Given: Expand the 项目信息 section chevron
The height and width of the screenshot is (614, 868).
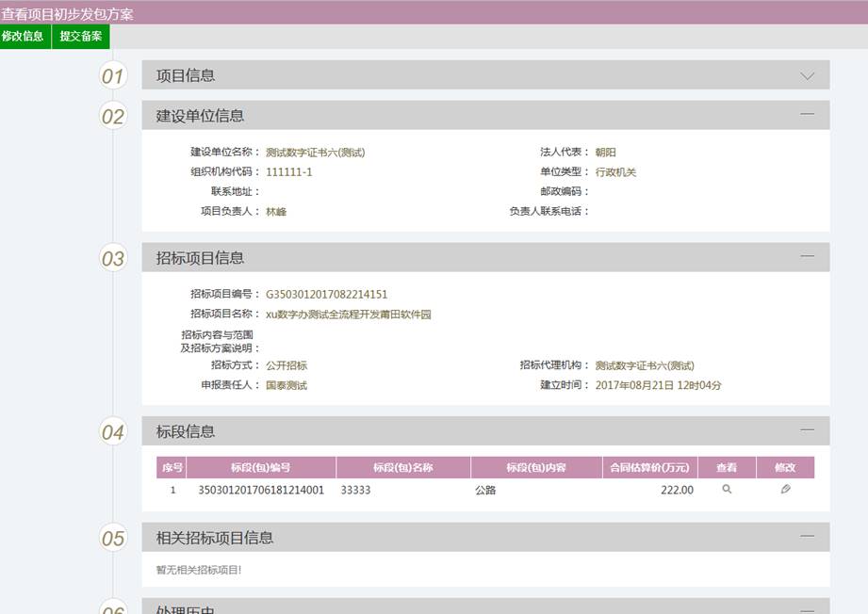Looking at the screenshot, I should (x=807, y=76).
